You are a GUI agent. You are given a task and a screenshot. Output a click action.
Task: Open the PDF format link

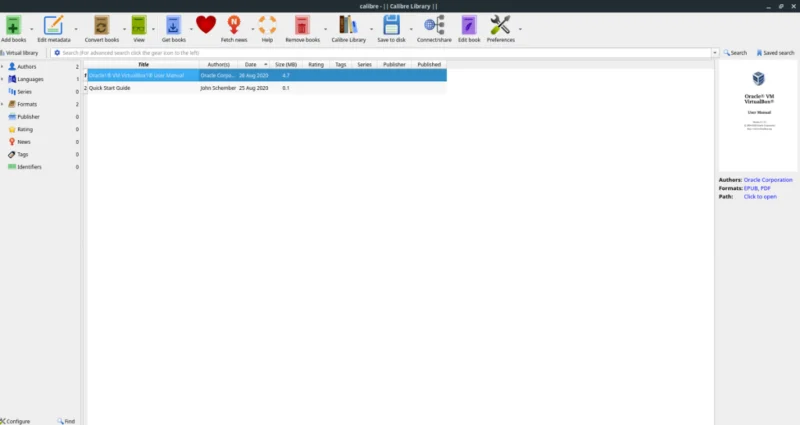[x=766, y=188]
